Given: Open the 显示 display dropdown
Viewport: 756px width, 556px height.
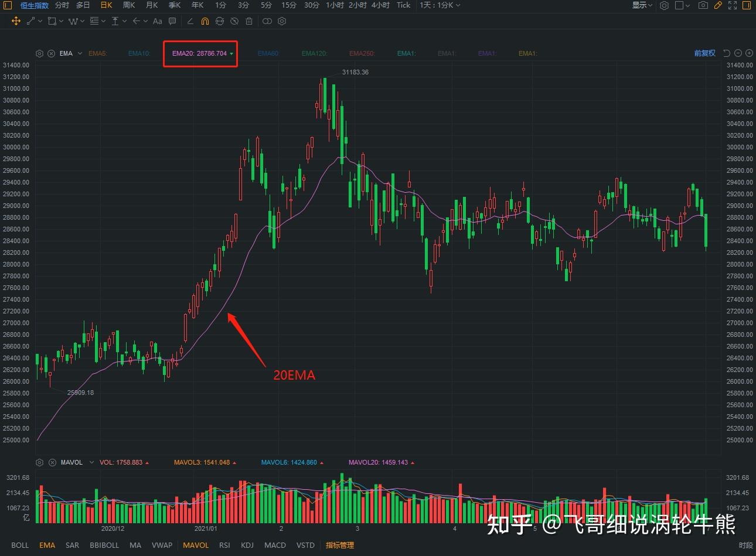Looking at the screenshot, I should (642, 5).
